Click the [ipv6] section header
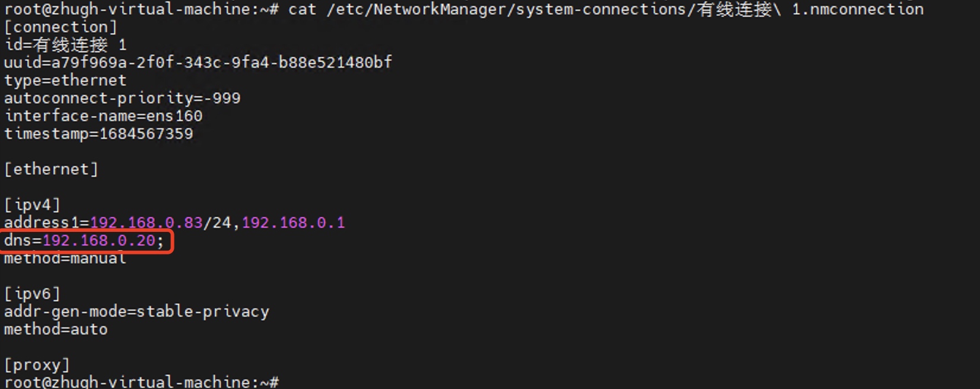 pos(32,294)
